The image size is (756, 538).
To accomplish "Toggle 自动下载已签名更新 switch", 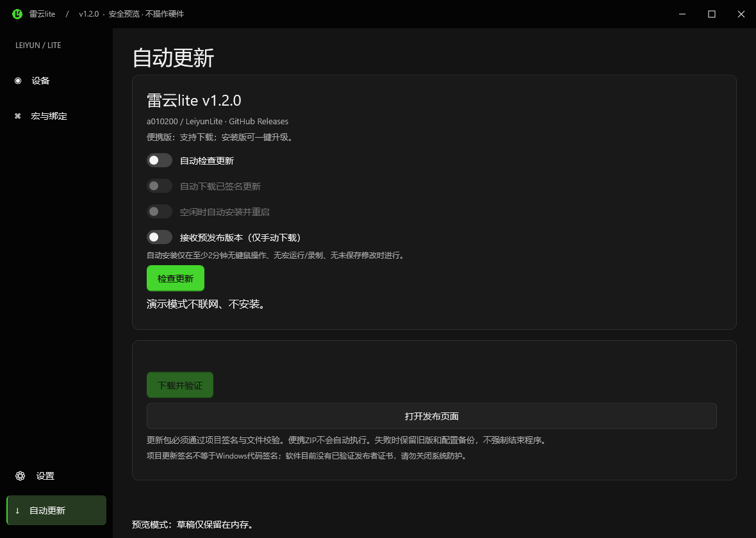I will [x=160, y=186].
